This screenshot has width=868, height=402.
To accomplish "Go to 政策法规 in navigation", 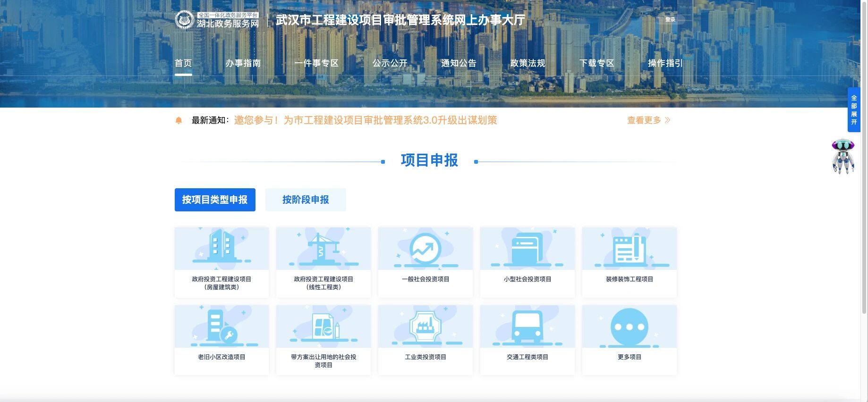I will (528, 63).
